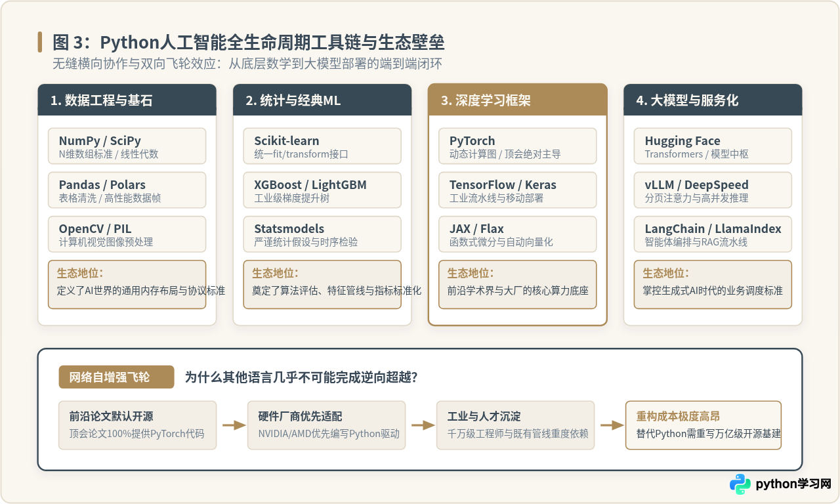Click the "OpenCV / PIL" card
Image resolution: width=840 pixels, height=504 pixels.
[x=127, y=234]
